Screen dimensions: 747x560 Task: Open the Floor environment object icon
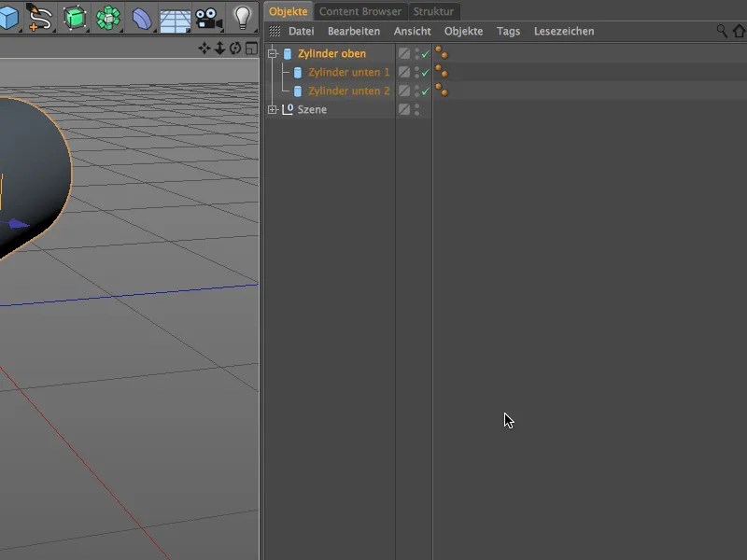pyautogui.click(x=175, y=21)
